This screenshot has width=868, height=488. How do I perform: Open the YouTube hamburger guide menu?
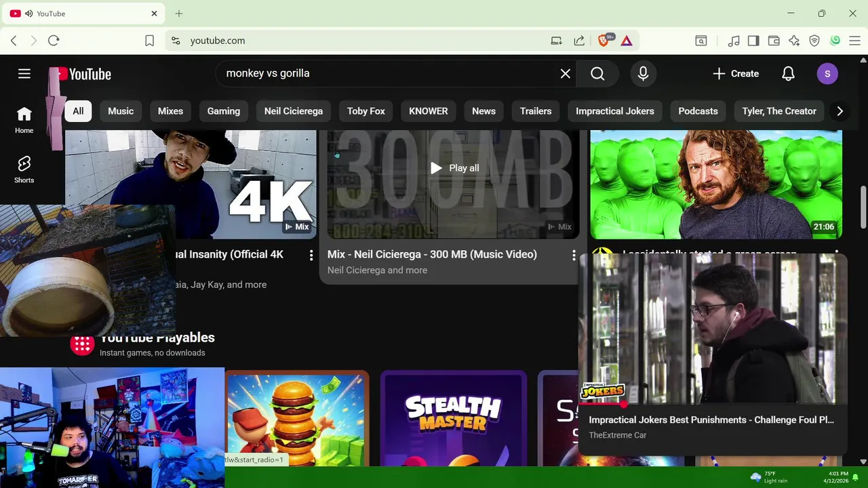click(24, 74)
